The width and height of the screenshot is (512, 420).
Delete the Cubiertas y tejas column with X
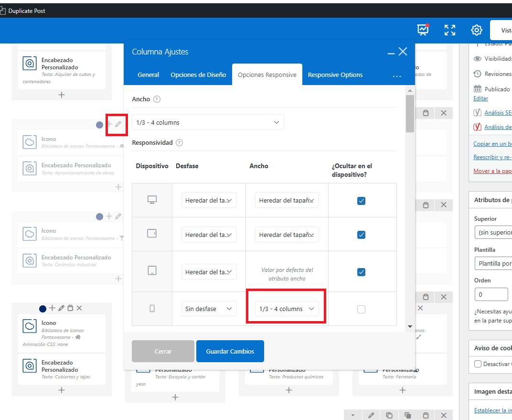click(x=79, y=308)
